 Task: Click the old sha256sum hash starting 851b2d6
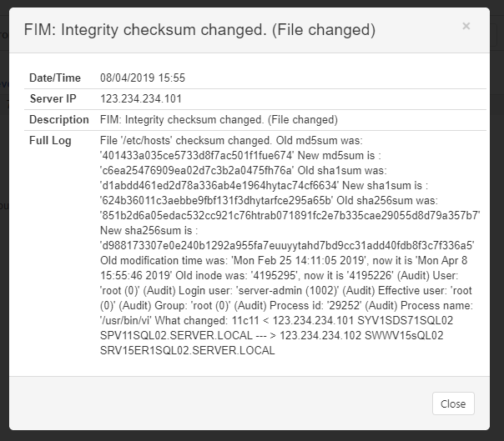coord(290,215)
